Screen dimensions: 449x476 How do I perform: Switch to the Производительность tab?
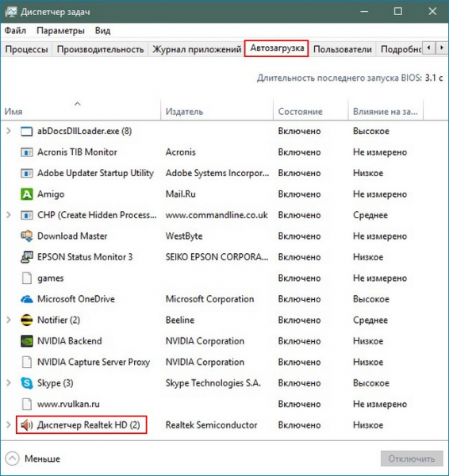(100, 49)
